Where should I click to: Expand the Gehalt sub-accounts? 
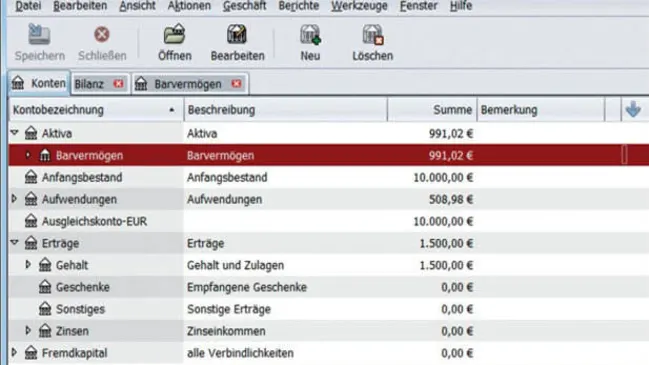[x=28, y=264]
